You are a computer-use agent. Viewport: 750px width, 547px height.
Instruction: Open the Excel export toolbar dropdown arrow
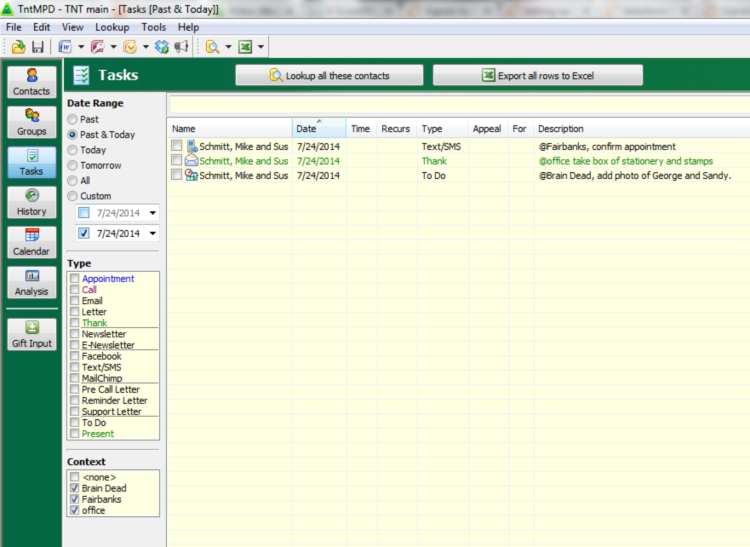coord(261,47)
